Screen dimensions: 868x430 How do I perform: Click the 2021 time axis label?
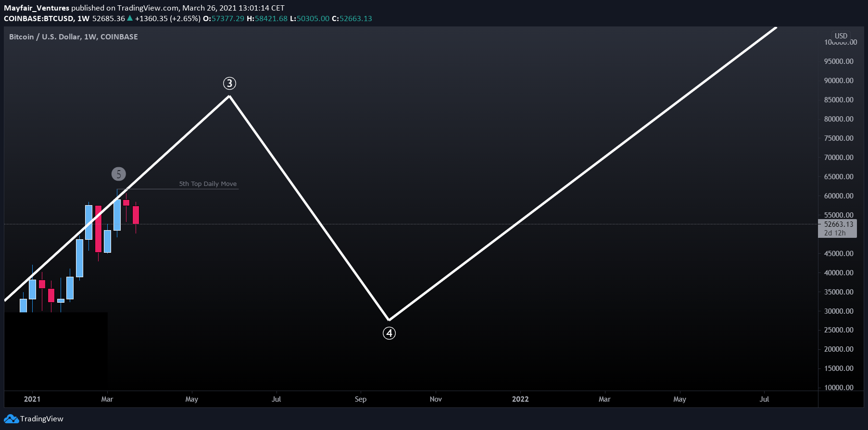click(x=32, y=399)
